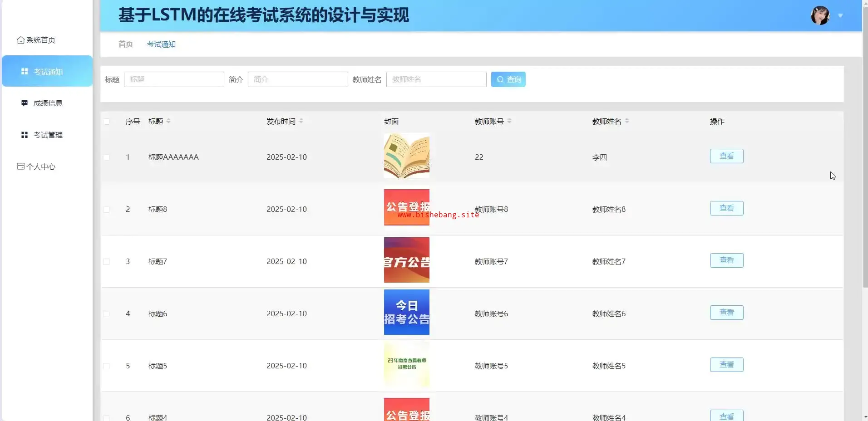Open the 官方公告 cover thumbnail for 标题7
The height and width of the screenshot is (421, 868).
click(x=407, y=260)
